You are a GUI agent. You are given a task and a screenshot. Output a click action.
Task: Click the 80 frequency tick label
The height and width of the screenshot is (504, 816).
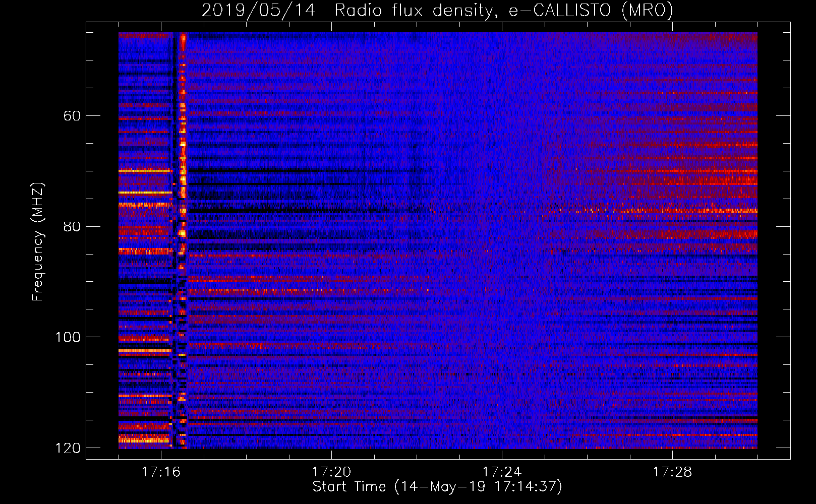(x=72, y=226)
